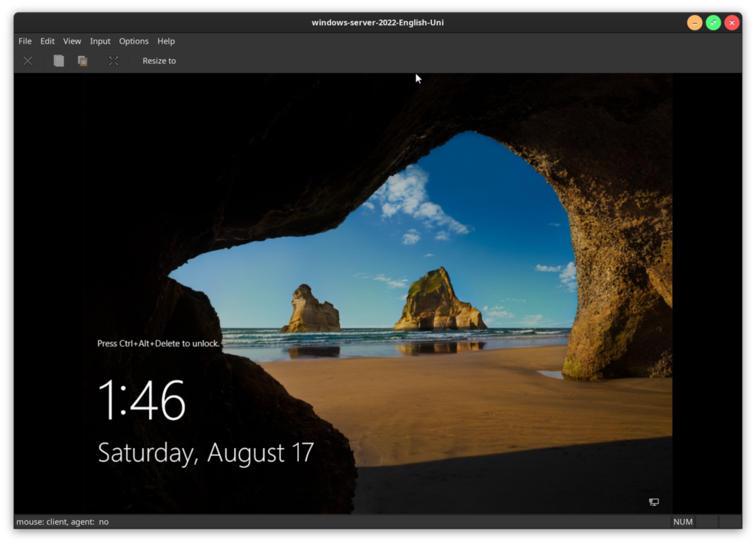Click the "mouse: client, agent: no" status text
The image size is (756, 544).
(x=63, y=522)
